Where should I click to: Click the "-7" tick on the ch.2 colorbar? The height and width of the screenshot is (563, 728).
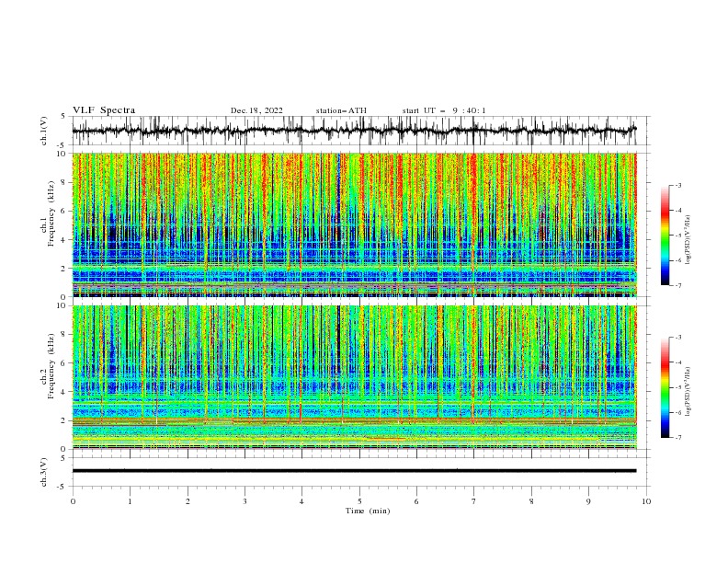click(678, 438)
